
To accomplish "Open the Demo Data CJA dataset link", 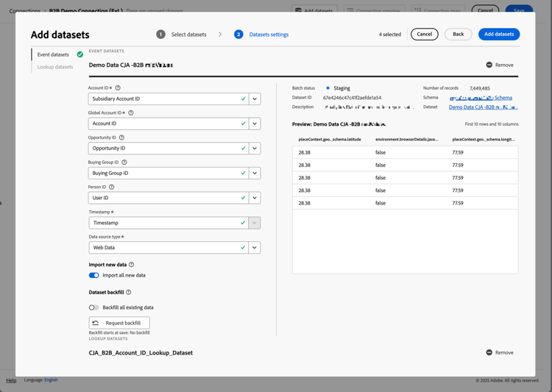I will (x=483, y=107).
